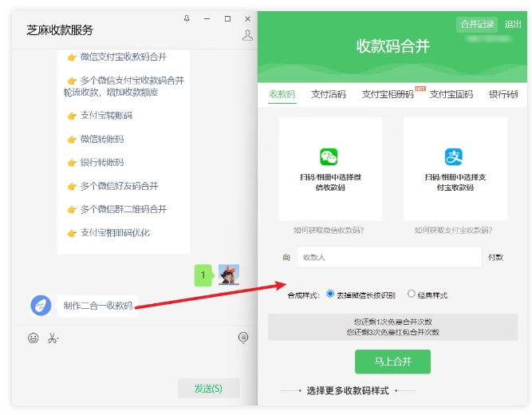Open the emoji picker in chat
Screen dimensions: 532x415
(33, 338)
